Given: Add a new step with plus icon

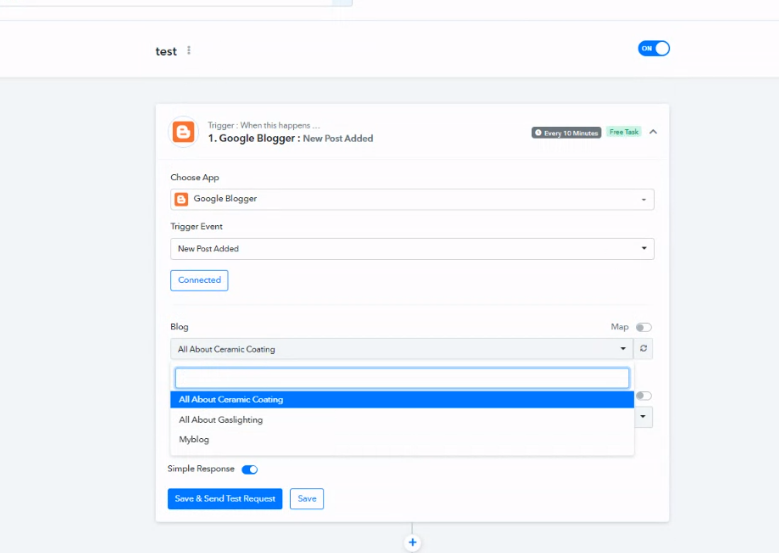Looking at the screenshot, I should pos(412,542).
